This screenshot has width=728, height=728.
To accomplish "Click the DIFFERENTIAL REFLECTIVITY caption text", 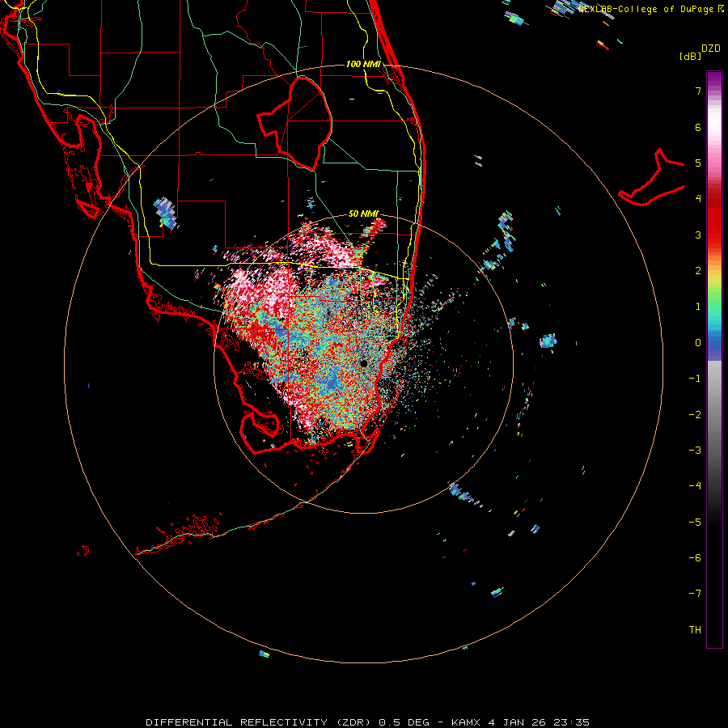I will click(x=237, y=722).
